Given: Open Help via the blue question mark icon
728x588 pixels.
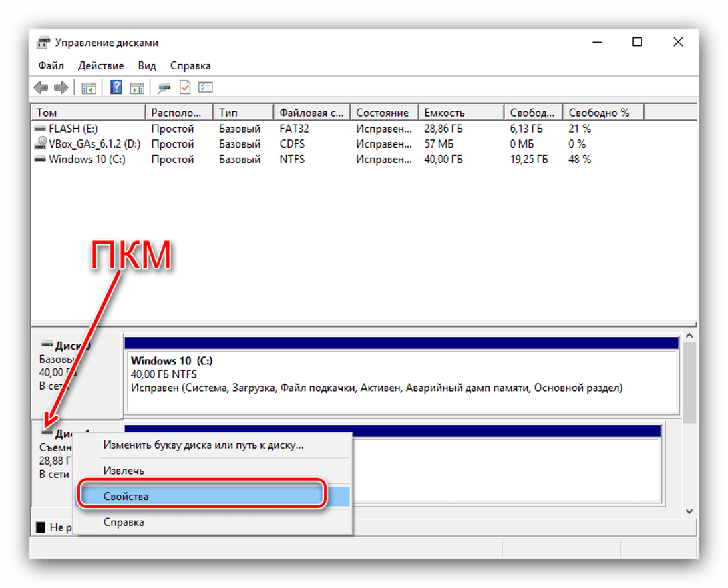Looking at the screenshot, I should click(x=116, y=87).
